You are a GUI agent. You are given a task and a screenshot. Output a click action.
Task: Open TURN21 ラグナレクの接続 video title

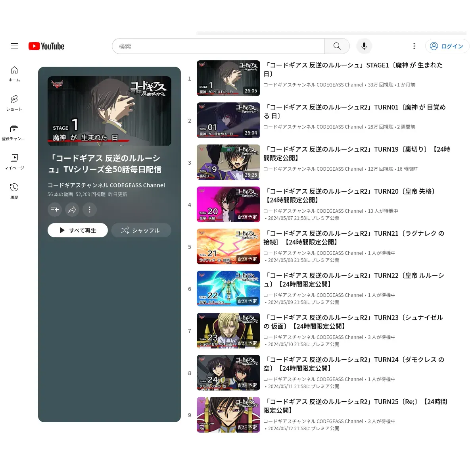pos(354,238)
